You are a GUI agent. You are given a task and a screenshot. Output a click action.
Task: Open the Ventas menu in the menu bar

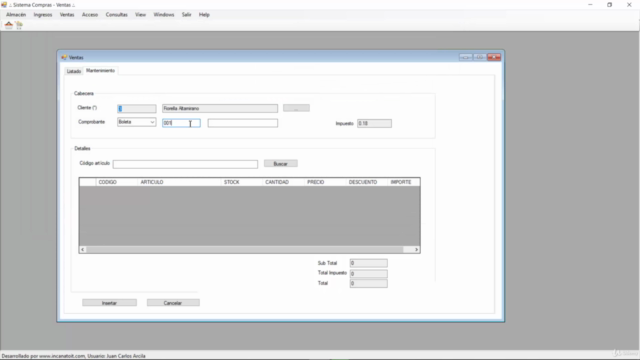67,15
